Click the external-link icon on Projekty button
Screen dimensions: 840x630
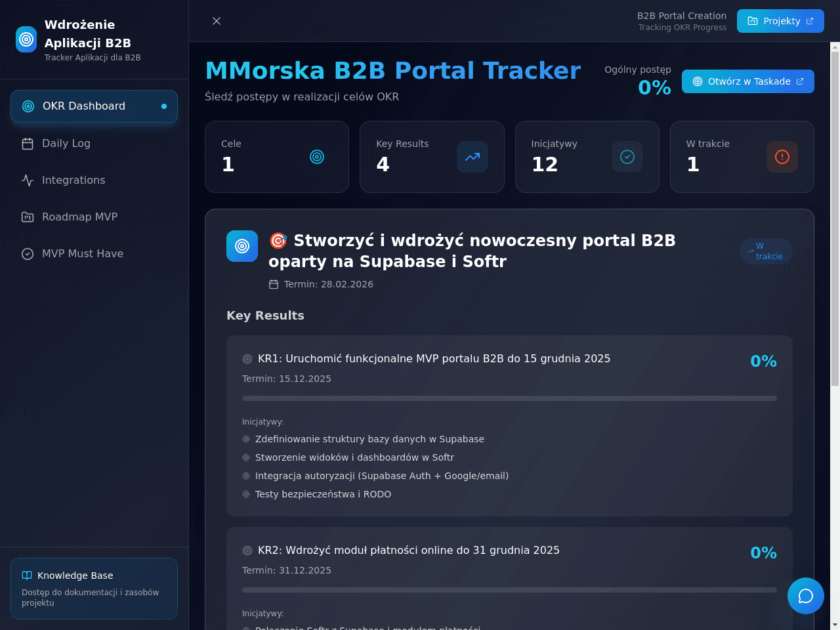pos(810,21)
